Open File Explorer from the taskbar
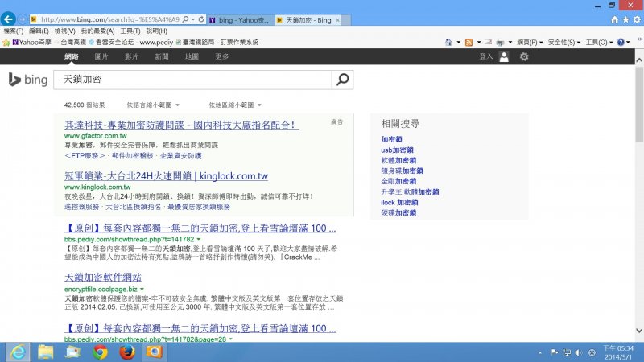This screenshot has width=644, height=362. coord(46,352)
